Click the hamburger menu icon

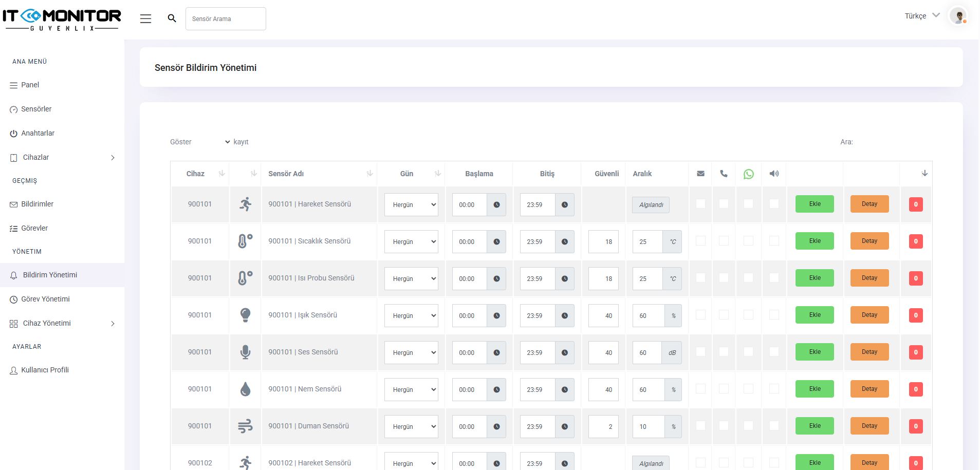point(145,19)
